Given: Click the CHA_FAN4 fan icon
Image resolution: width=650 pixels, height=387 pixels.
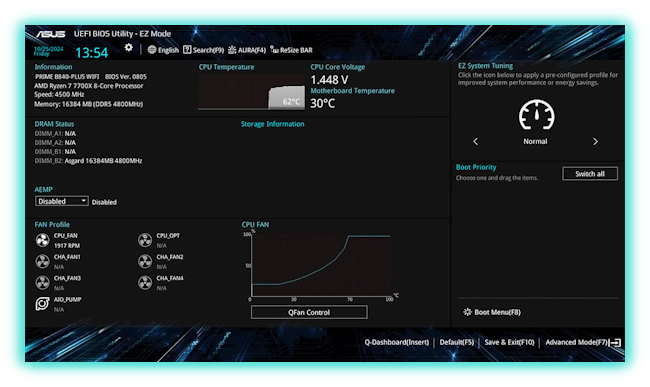Looking at the screenshot, I should pyautogui.click(x=145, y=283).
